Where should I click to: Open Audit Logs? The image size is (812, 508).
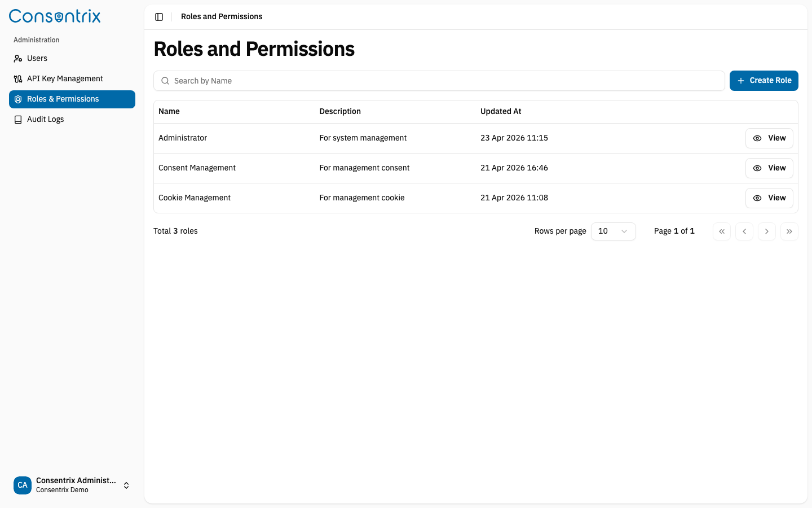coord(72,120)
